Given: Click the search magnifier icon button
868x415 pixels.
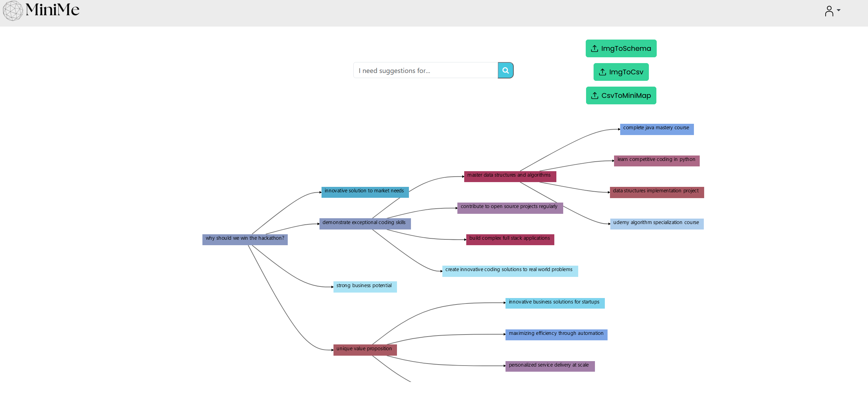Looking at the screenshot, I should [x=506, y=70].
